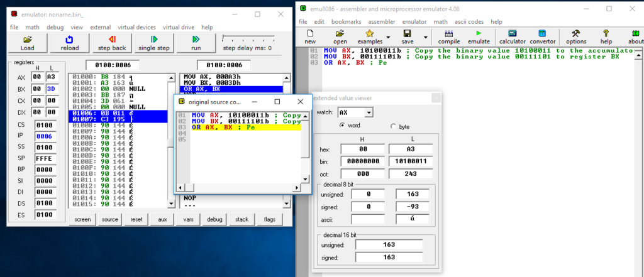This screenshot has width=644, height=277.
Task: Click the step back arrow button
Action: 111,42
